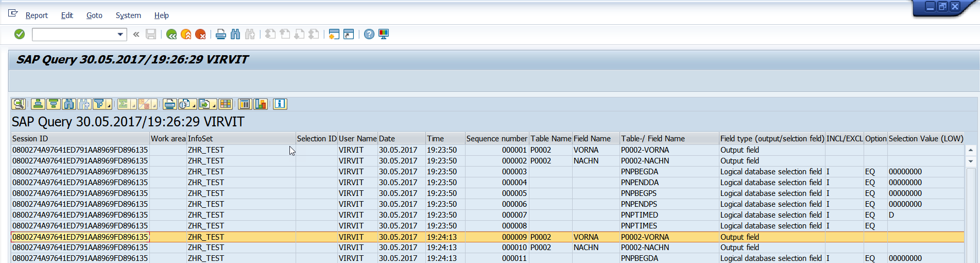This screenshot has height=263, width=980.
Task: Expand the Set Filter dropdown arrow
Action: point(109,105)
